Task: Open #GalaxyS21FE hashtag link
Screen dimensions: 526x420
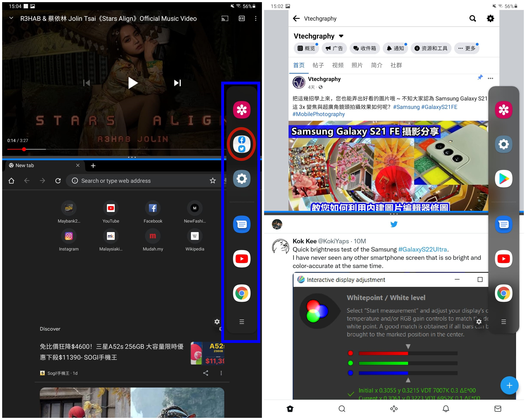Action: coord(439,107)
